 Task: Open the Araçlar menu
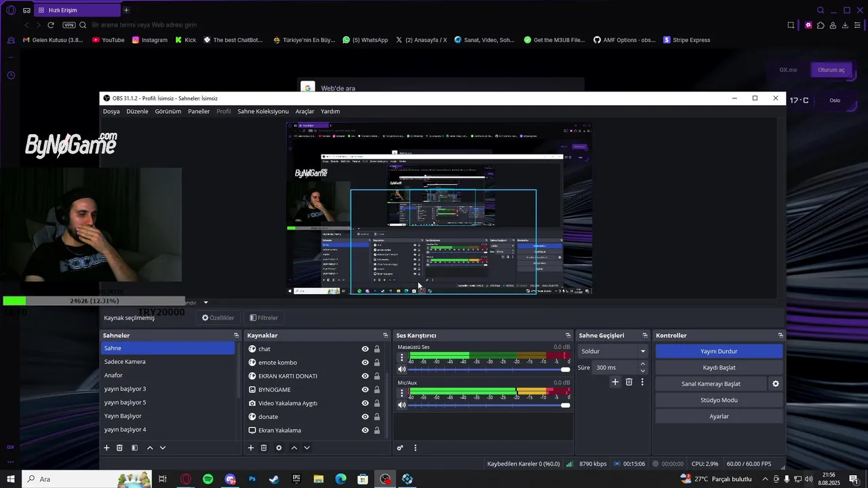[304, 111]
